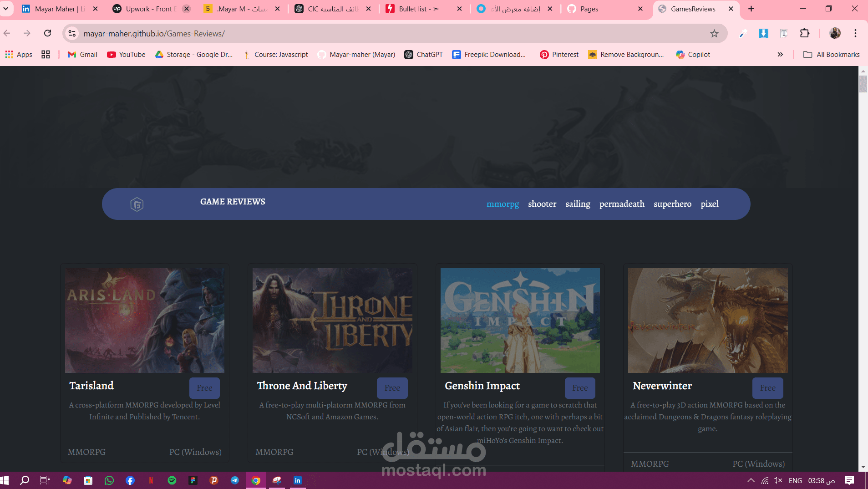
Task: Click the T text extension icon
Action: (x=784, y=33)
